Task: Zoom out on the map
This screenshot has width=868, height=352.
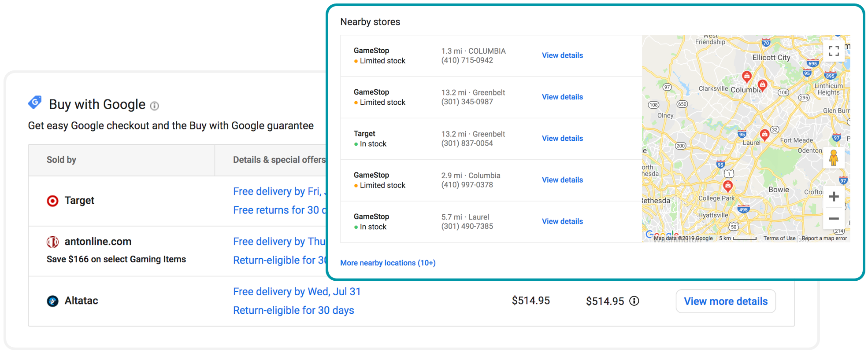Action: coord(834,219)
